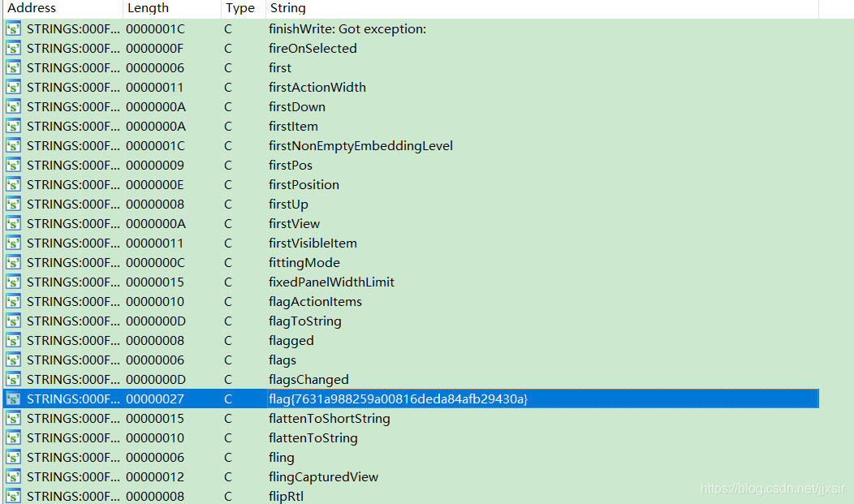Click the 's' icon next to flagsChanged
Viewport: 854px width, 504px height.
tap(14, 379)
